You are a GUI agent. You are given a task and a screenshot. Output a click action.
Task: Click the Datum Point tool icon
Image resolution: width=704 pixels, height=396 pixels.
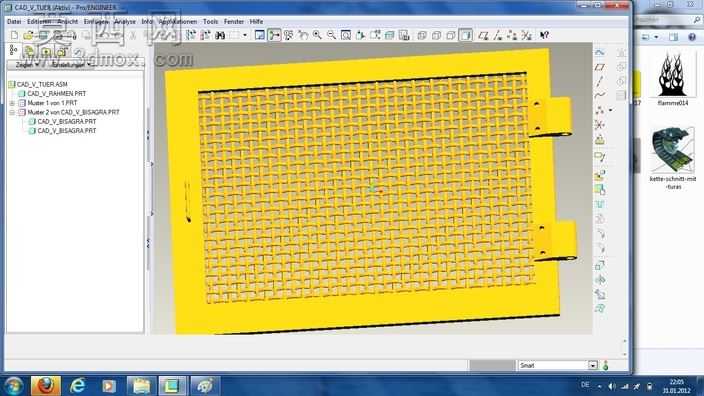tap(599, 110)
